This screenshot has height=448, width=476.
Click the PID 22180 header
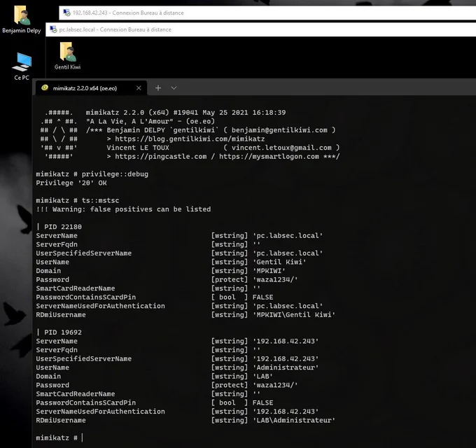click(59, 227)
